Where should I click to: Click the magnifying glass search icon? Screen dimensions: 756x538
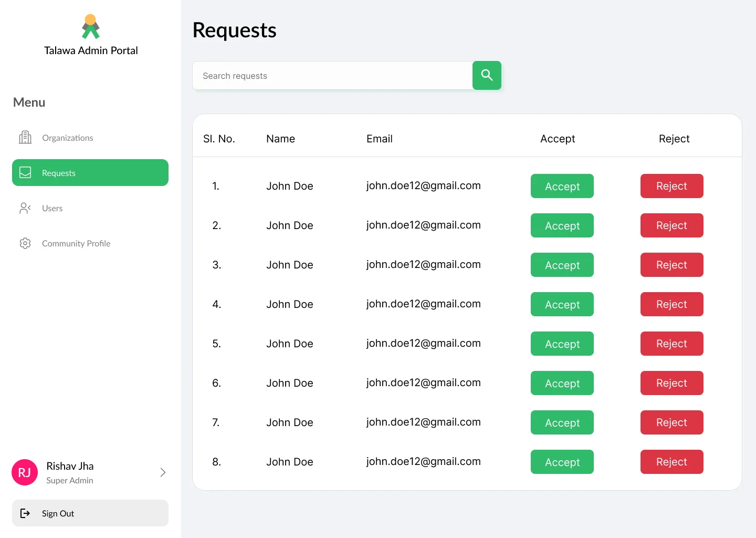tap(487, 75)
